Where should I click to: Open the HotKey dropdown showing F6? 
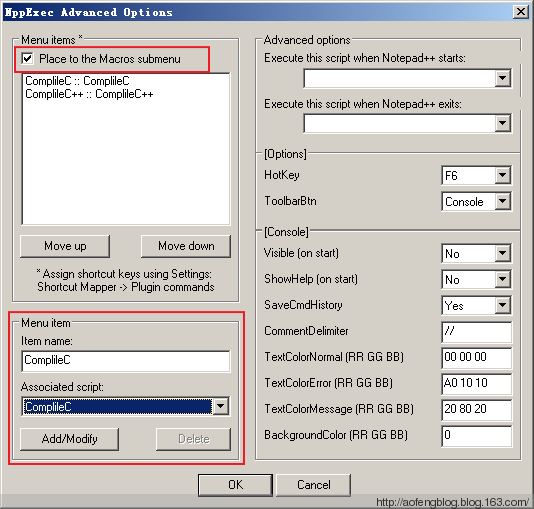476,175
